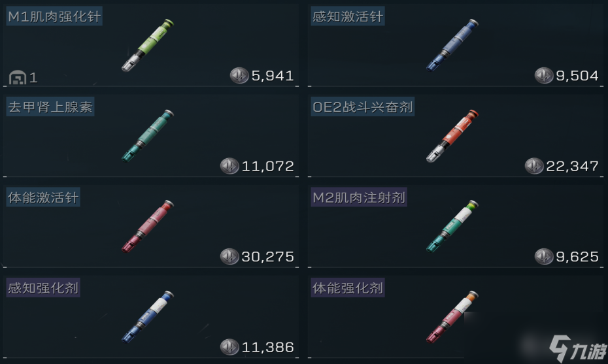
Task: Select the pink 体能激活针 syringe icon
Action: (148, 226)
